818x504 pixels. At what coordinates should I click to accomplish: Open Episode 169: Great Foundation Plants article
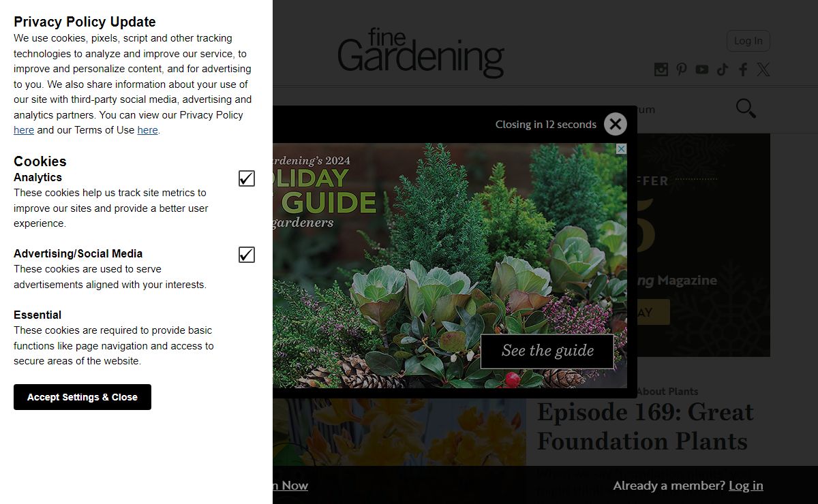click(x=646, y=426)
